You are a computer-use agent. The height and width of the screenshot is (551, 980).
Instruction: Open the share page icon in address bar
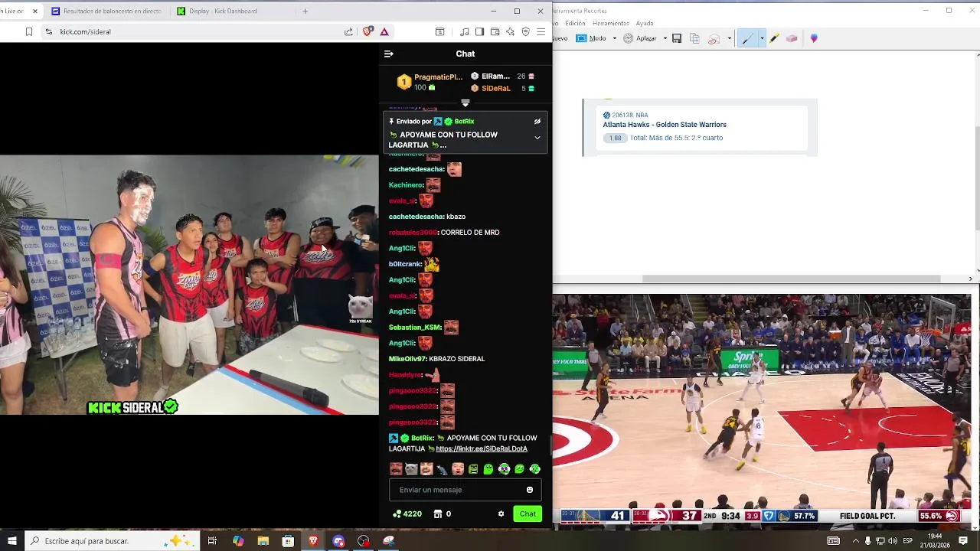(x=348, y=31)
